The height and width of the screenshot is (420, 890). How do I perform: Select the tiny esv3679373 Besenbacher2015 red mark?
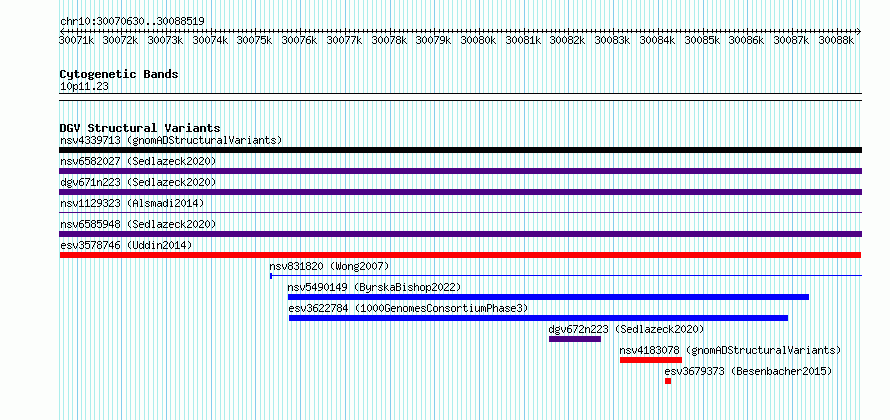click(668, 381)
